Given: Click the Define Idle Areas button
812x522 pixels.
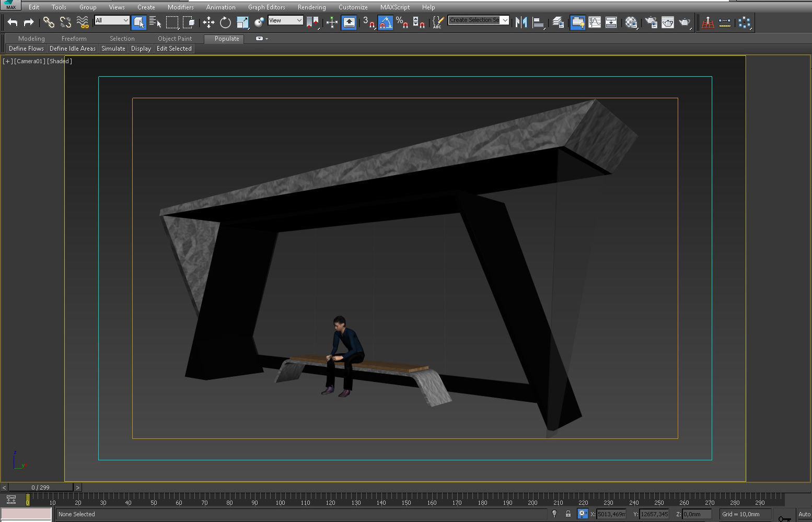Looking at the screenshot, I should 73,49.
